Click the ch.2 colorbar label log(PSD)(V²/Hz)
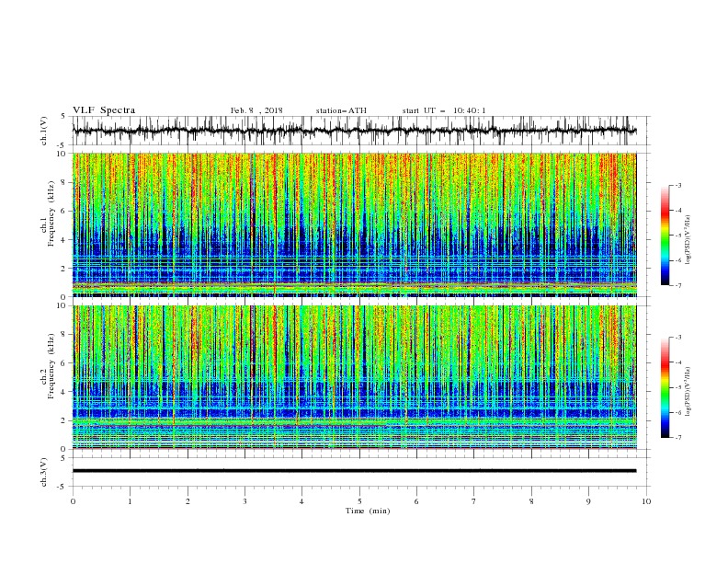 tap(688, 392)
